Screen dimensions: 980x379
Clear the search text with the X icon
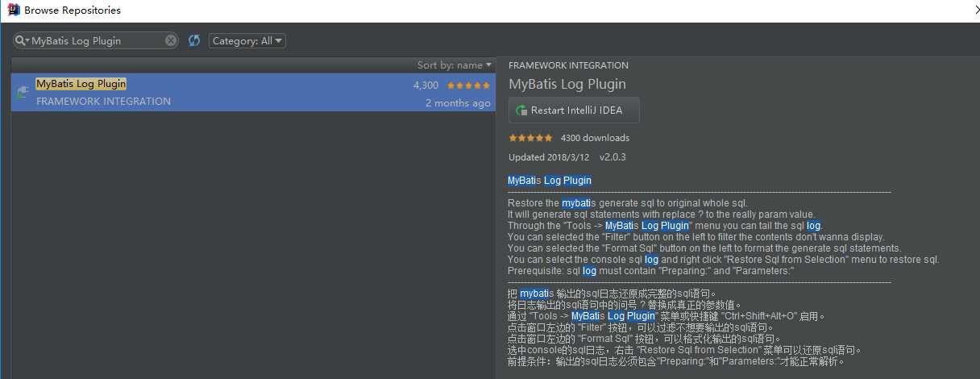coord(171,40)
